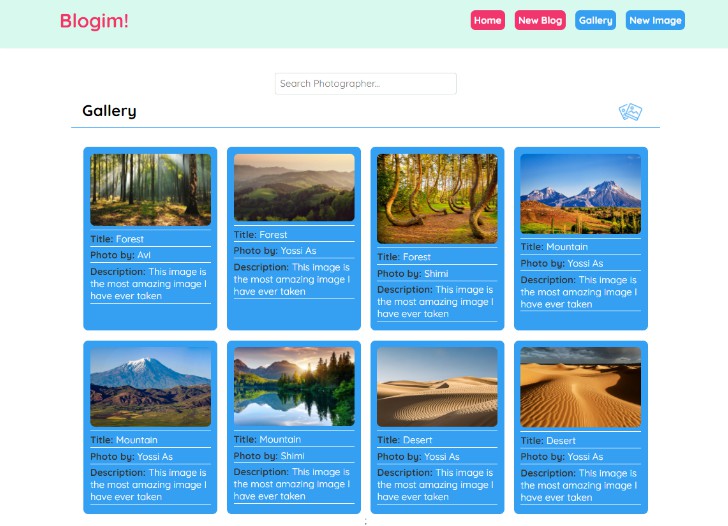Open the pale rippled sand desert photo
This screenshot has height=526, width=728.
pos(437,386)
